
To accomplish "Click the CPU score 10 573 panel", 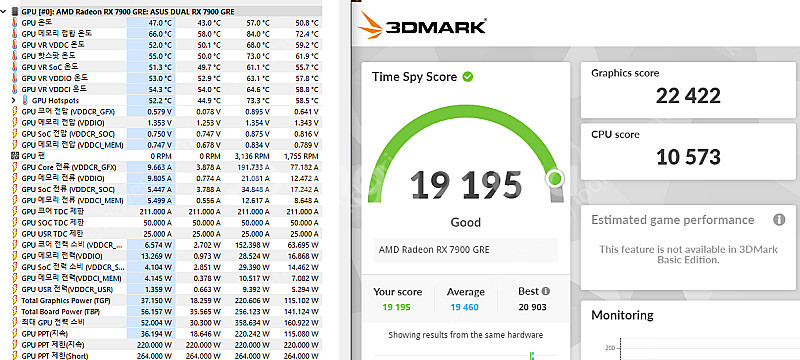I will point(688,151).
